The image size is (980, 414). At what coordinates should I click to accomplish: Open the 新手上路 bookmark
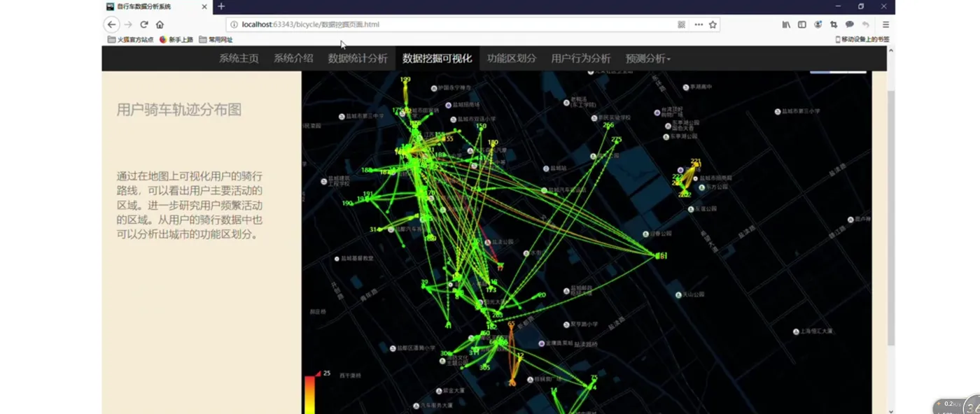click(x=176, y=40)
